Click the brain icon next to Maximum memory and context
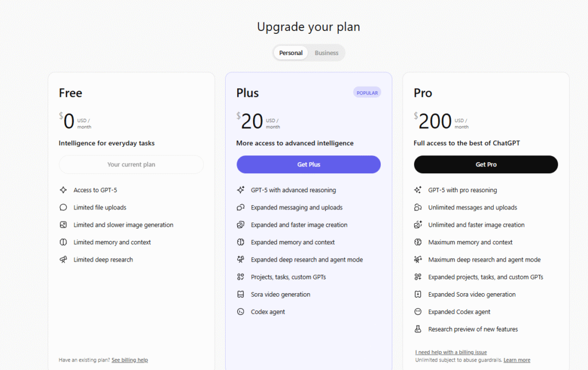The image size is (588, 370). 418,242
